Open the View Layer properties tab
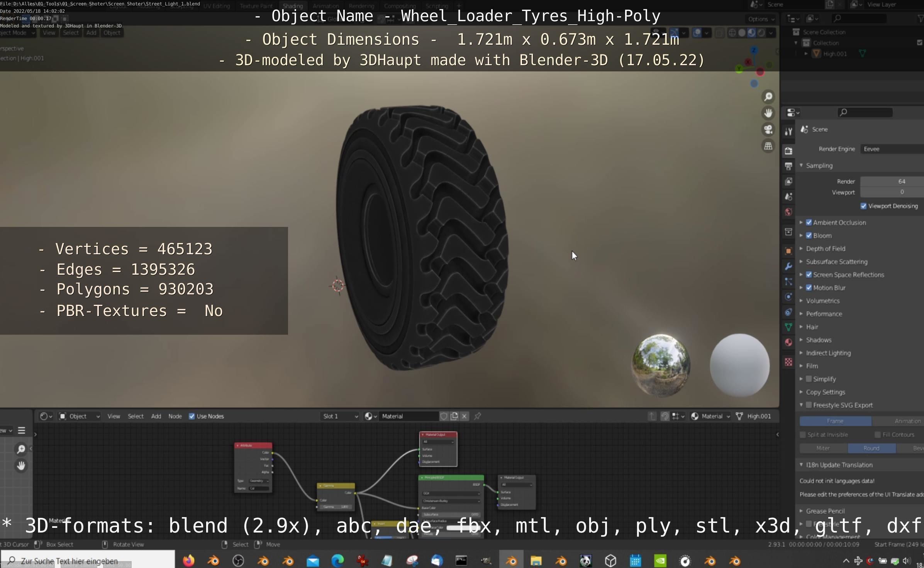The image size is (924, 568). (788, 181)
